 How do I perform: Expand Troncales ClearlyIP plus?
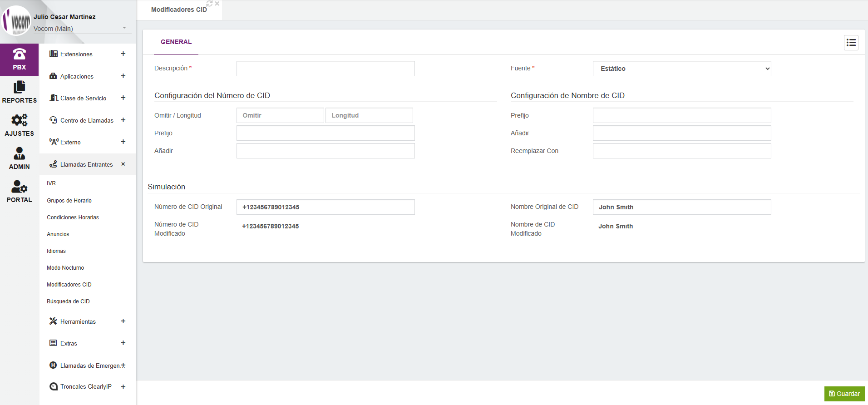(123, 386)
